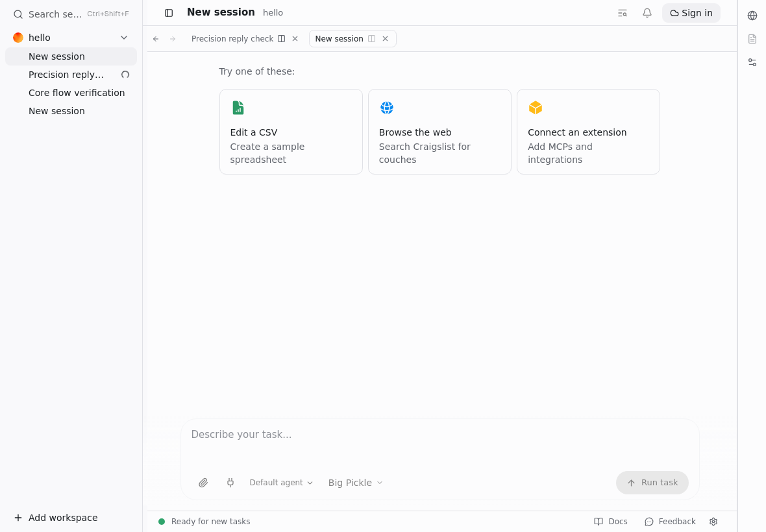This screenshot has height=532, width=766.
Task: Split the Precision reply check tab
Action: [x=281, y=39]
